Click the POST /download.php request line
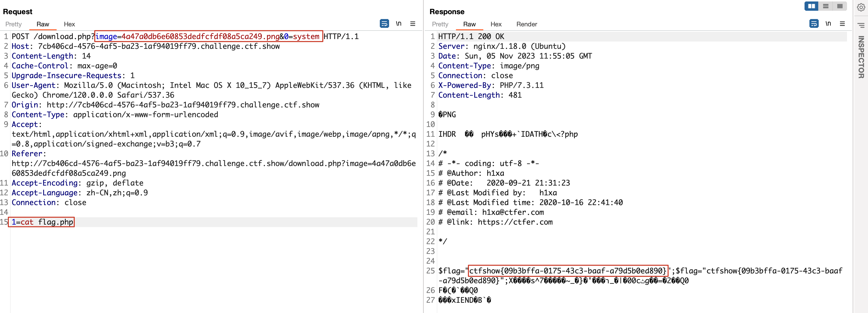This screenshot has width=868, height=313. [x=185, y=36]
